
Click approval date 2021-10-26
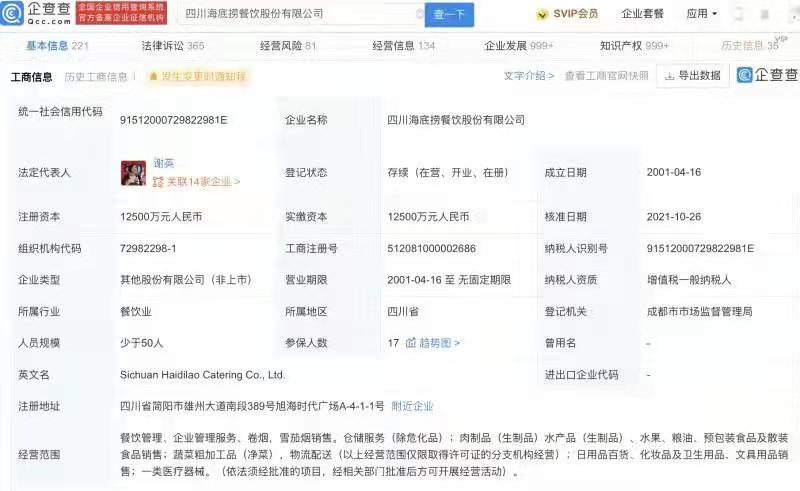pyautogui.click(x=673, y=217)
